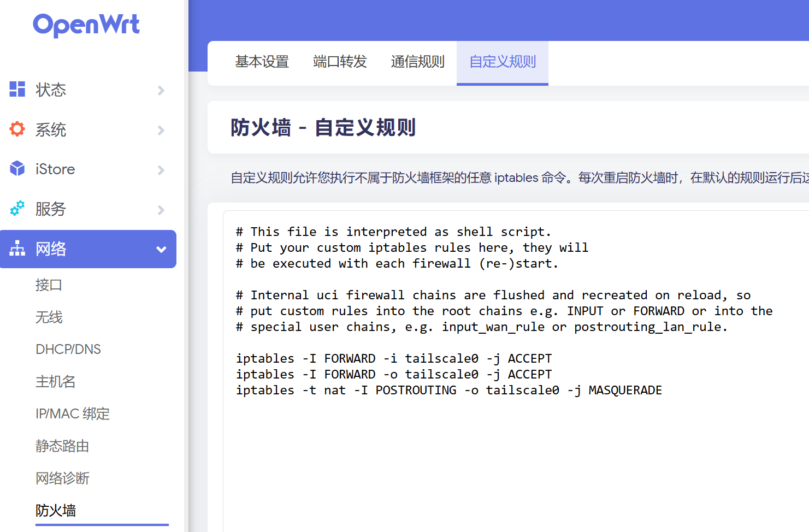The image size is (809, 532).
Task: Expand the 状态 menu chevron
Action: click(x=161, y=90)
